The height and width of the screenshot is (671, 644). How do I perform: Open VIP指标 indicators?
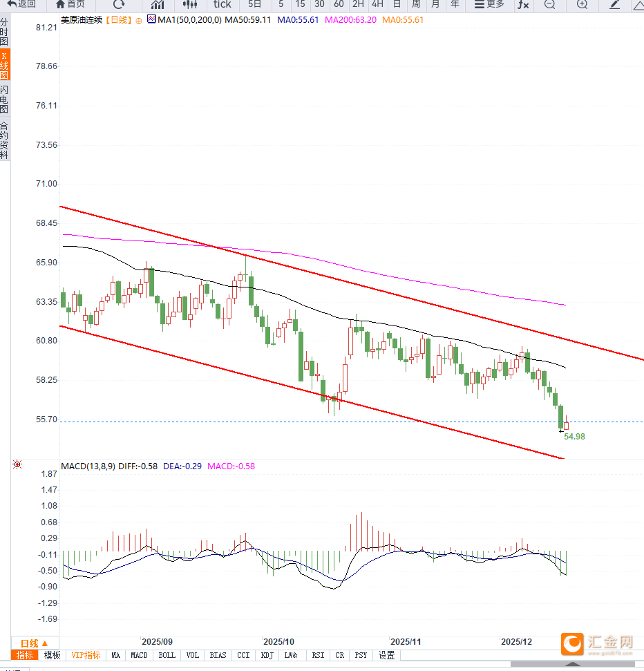click(86, 655)
